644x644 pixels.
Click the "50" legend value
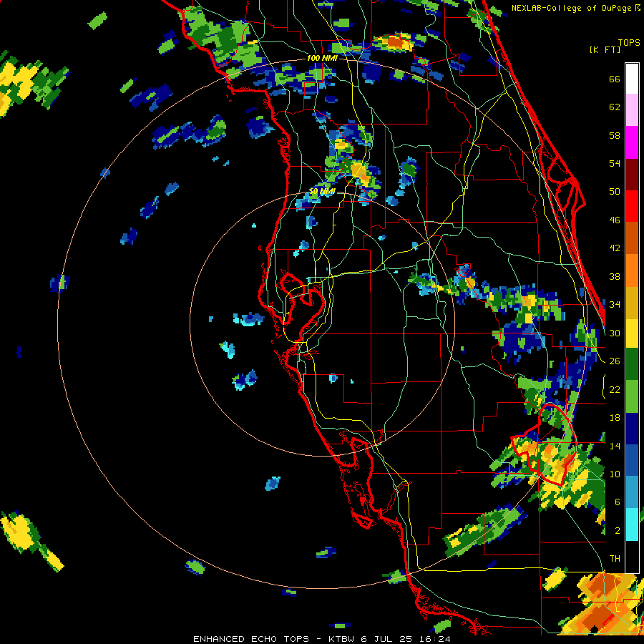pos(615,192)
